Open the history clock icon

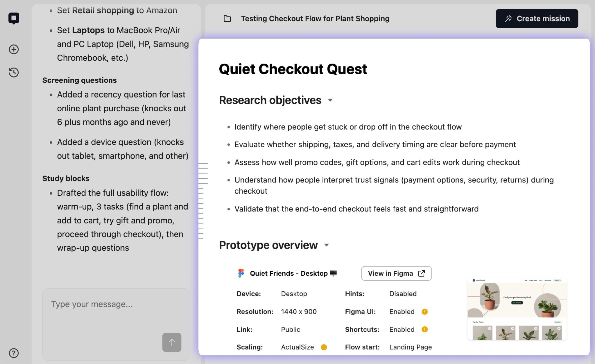(14, 72)
